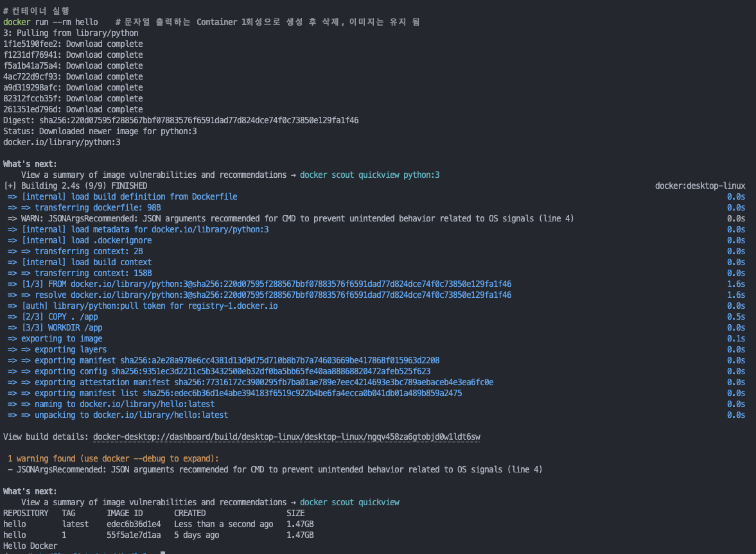Click '5 days ago' cell

pyautogui.click(x=197, y=535)
